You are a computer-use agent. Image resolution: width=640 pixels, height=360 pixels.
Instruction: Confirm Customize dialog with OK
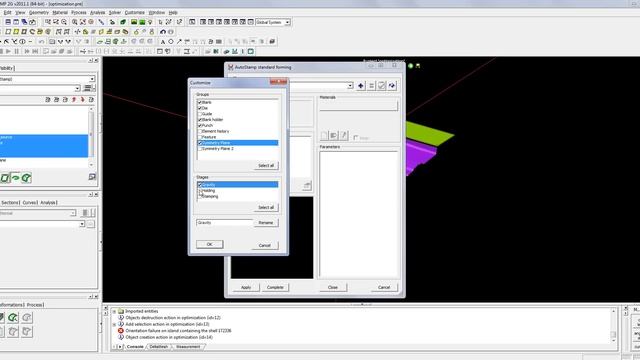(209, 244)
